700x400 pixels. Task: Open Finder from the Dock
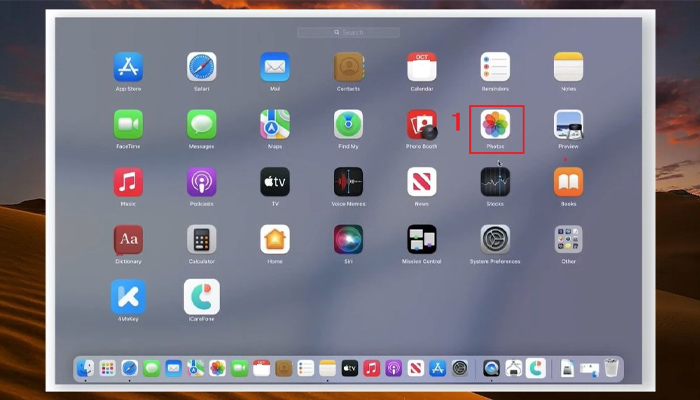[x=85, y=368]
